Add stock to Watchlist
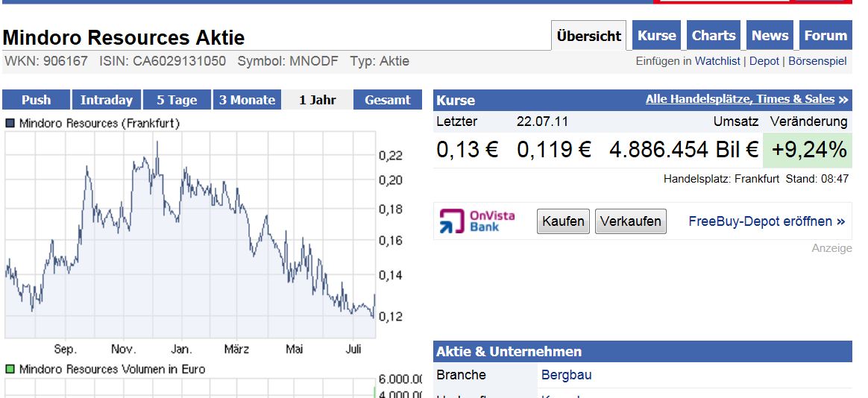Viewport: 868px width, 398px height. pos(717,61)
